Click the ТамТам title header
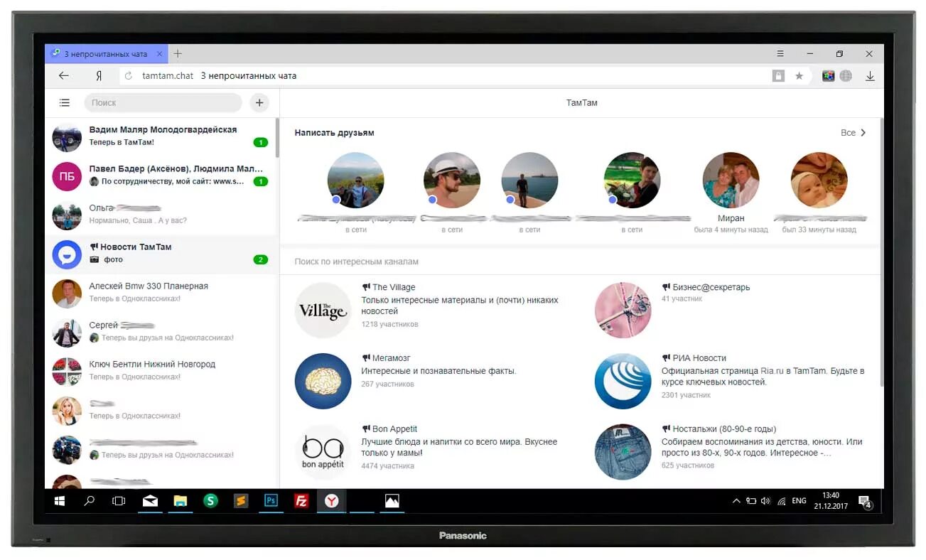This screenshot has height=560, width=926. pos(581,103)
